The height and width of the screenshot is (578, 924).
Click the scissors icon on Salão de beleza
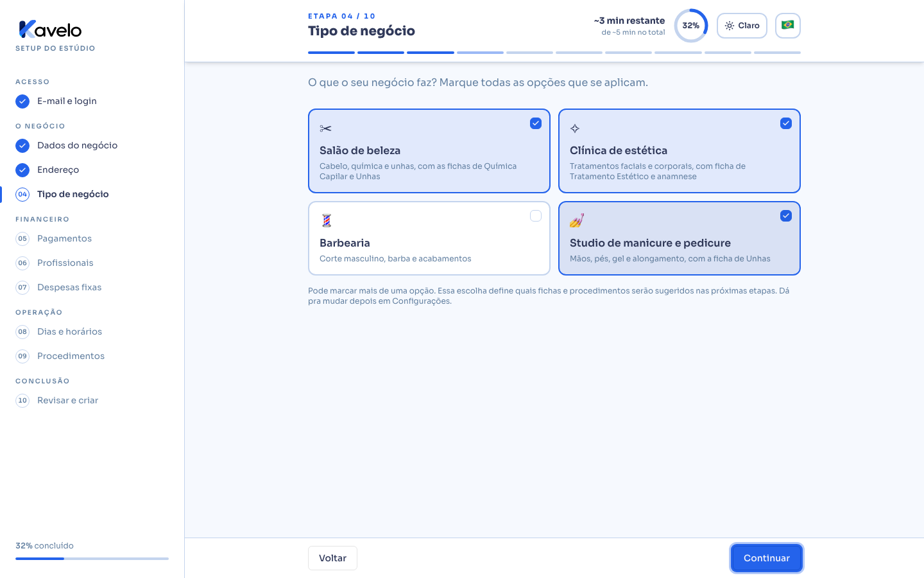pyautogui.click(x=325, y=128)
